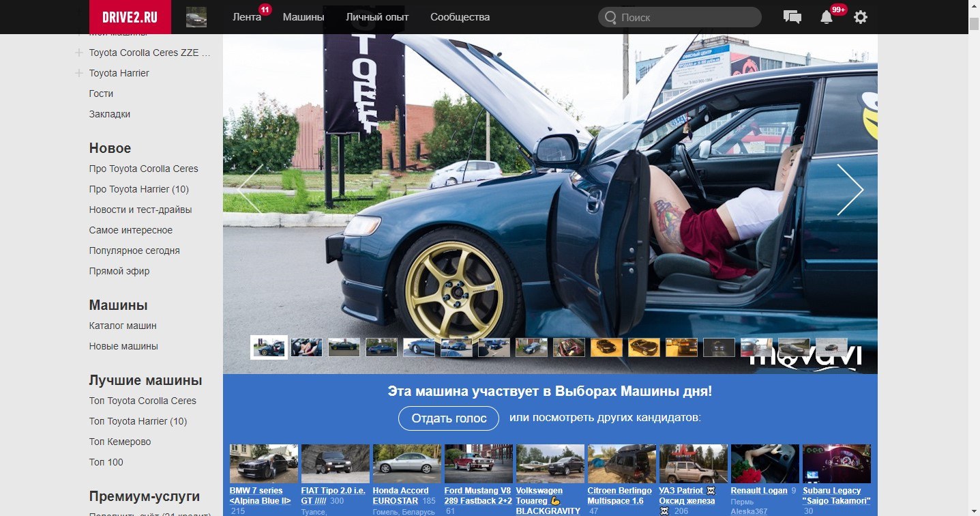
Task: Show previous photo with left arrow
Action: click(x=250, y=190)
